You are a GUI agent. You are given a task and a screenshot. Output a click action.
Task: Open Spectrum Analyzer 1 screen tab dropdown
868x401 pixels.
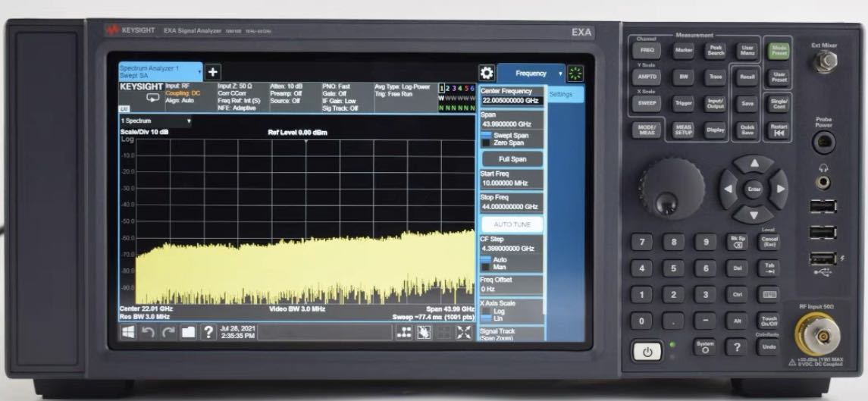coord(199,72)
